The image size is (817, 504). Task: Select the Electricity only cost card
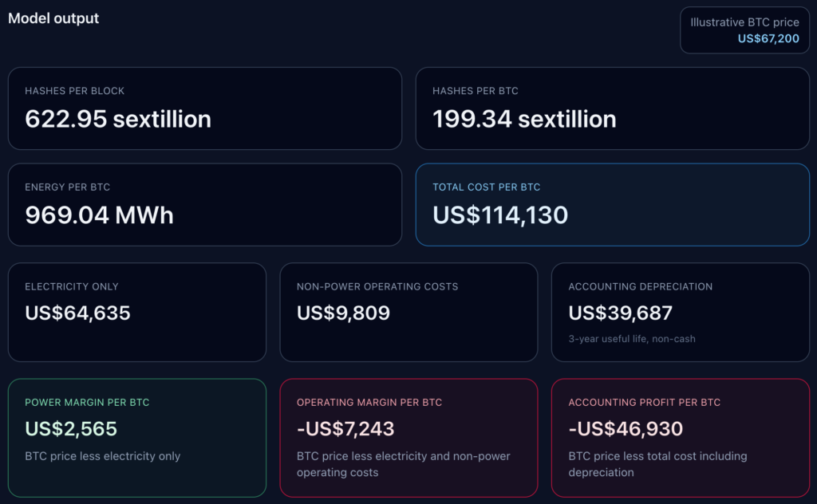(137, 312)
